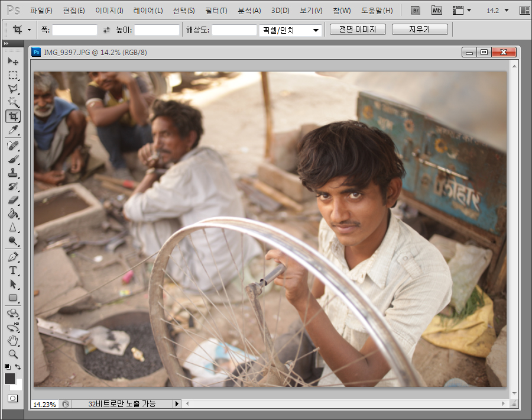Image resolution: width=532 pixels, height=420 pixels.
Task: Select the Hand tool
Action: click(13, 341)
